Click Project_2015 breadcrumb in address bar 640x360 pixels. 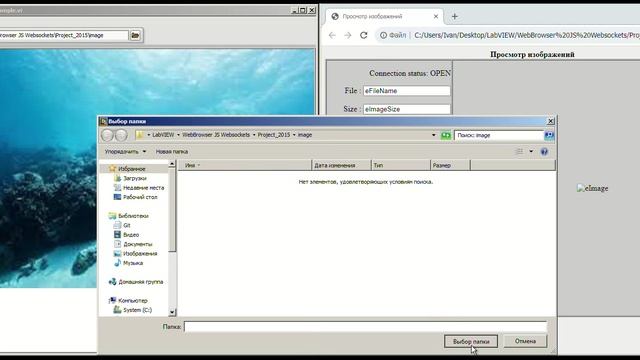tap(273, 135)
